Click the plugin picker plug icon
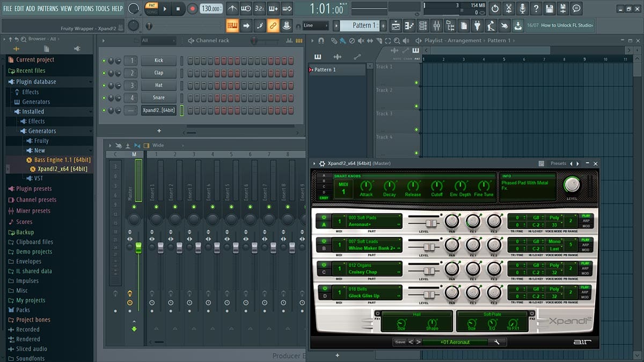This screenshot has height=362, width=644. (478, 25)
